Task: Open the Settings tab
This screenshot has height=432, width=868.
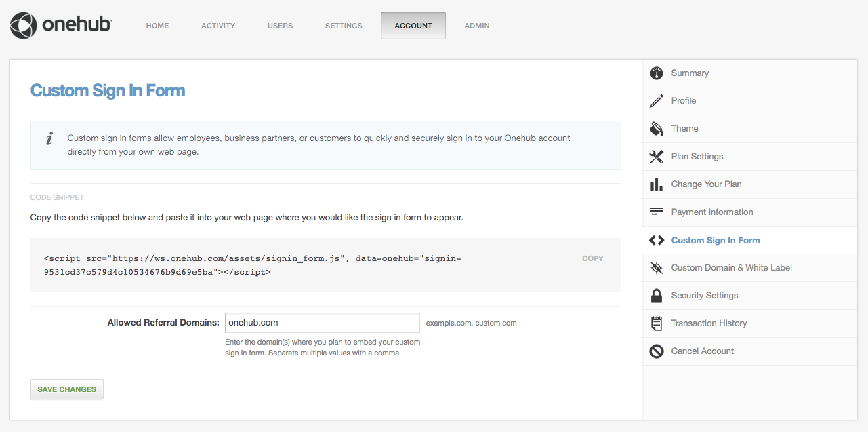Action: click(344, 26)
